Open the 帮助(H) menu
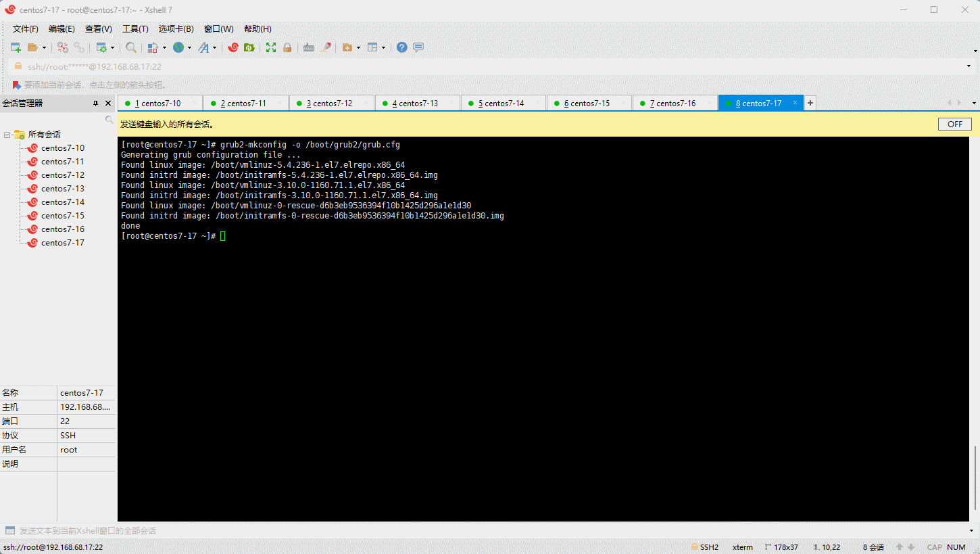Image resolution: width=980 pixels, height=554 pixels. click(x=258, y=29)
